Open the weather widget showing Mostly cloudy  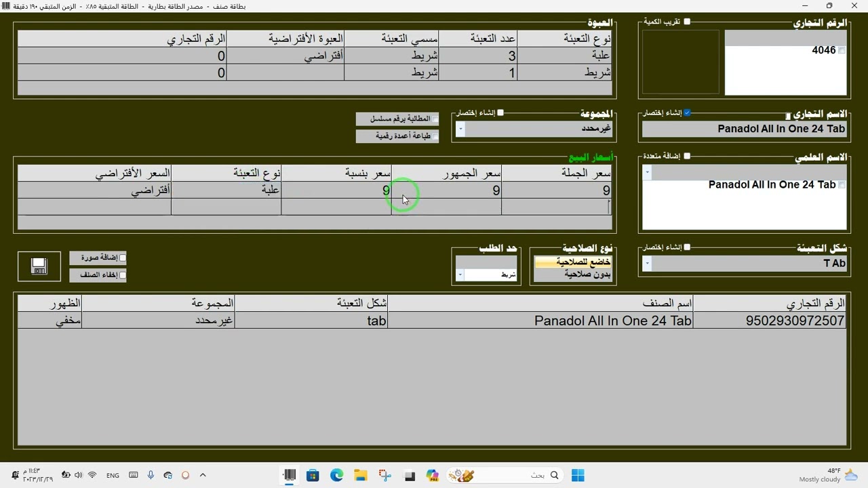(x=829, y=475)
